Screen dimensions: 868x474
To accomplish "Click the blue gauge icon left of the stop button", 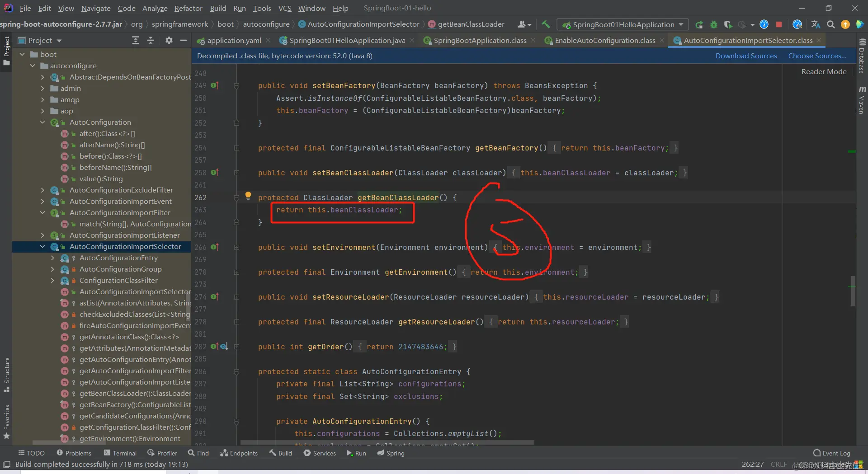I will (764, 24).
